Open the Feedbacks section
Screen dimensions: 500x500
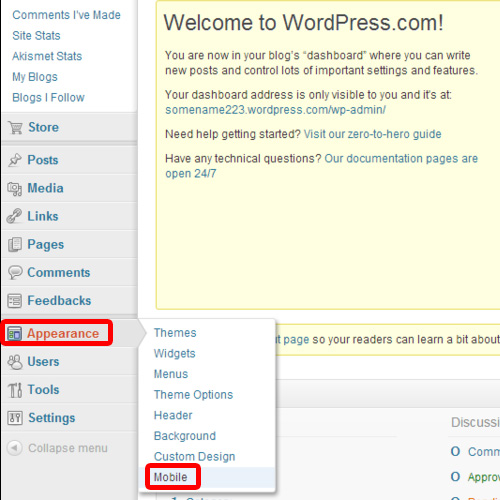(59, 301)
